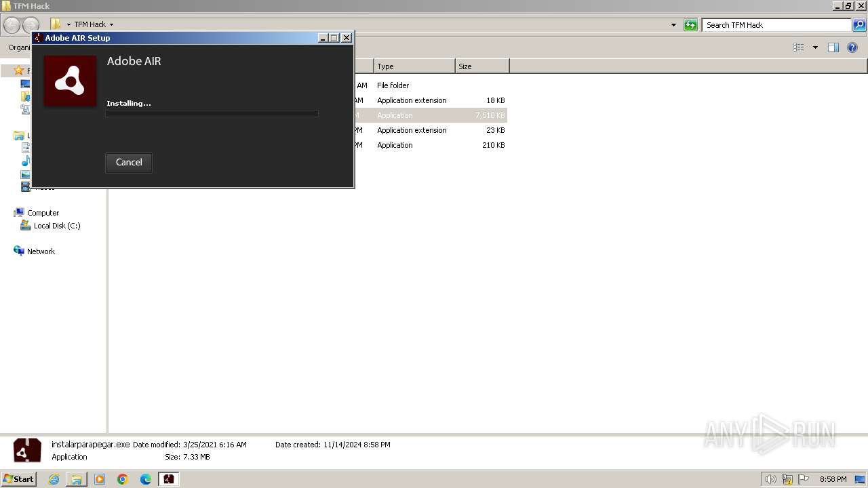
Task: Launch Internet Explorer from taskbar
Action: 54,479
